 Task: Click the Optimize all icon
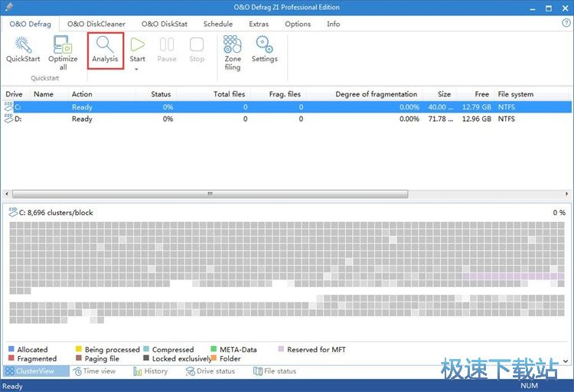click(63, 44)
